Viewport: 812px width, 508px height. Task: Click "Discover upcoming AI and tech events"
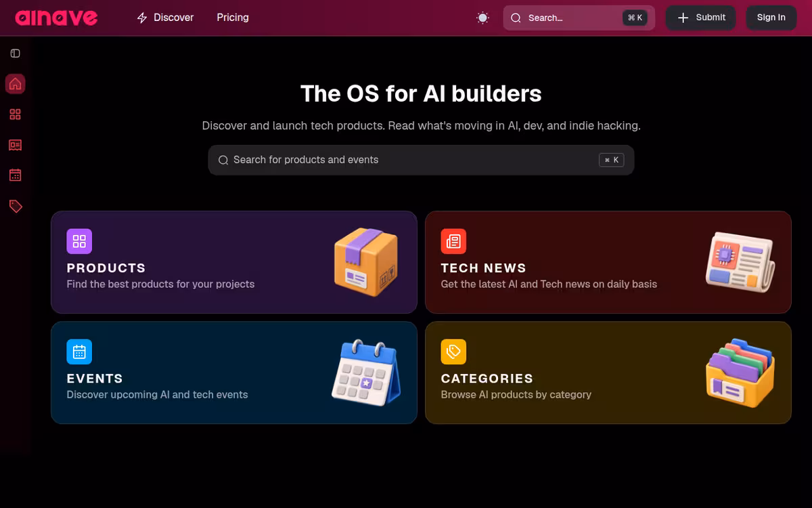[157, 394]
